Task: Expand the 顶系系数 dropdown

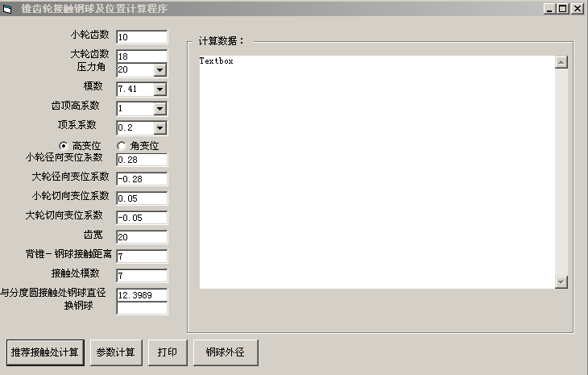Action: pyautogui.click(x=160, y=128)
